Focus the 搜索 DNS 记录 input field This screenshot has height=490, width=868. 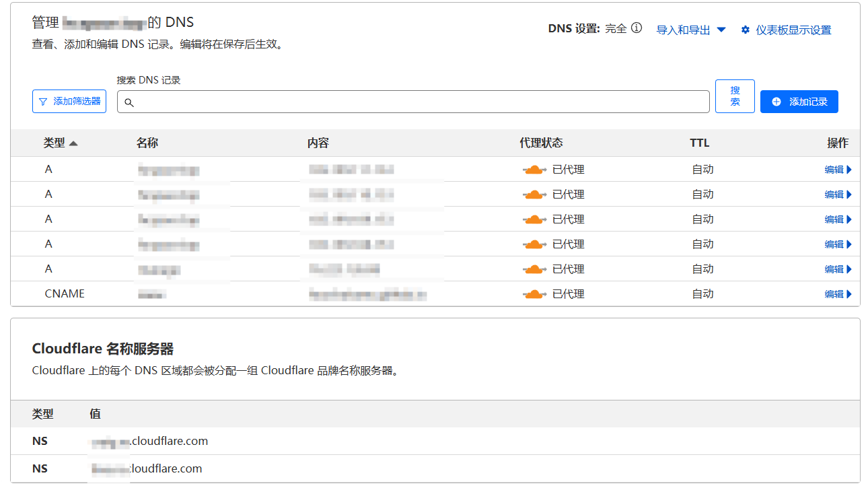click(x=413, y=102)
